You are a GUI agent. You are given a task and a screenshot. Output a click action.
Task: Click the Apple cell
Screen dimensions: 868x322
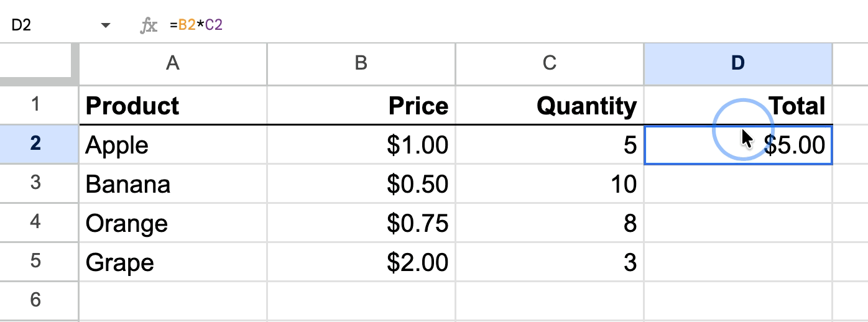click(173, 145)
